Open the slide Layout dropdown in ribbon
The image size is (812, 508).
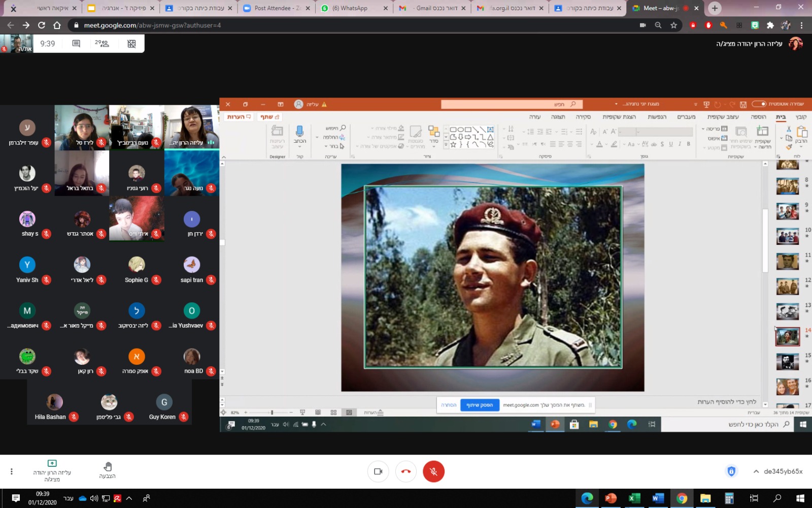click(715, 129)
